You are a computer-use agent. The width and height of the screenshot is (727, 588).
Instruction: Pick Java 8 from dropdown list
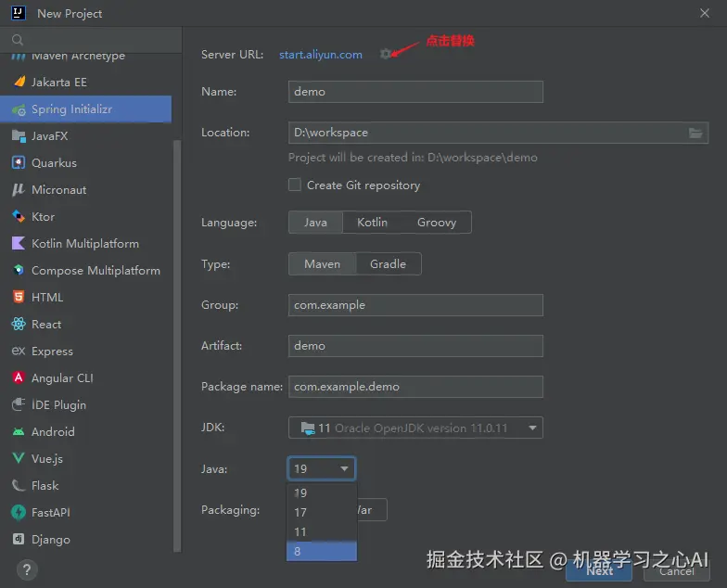tap(322, 551)
